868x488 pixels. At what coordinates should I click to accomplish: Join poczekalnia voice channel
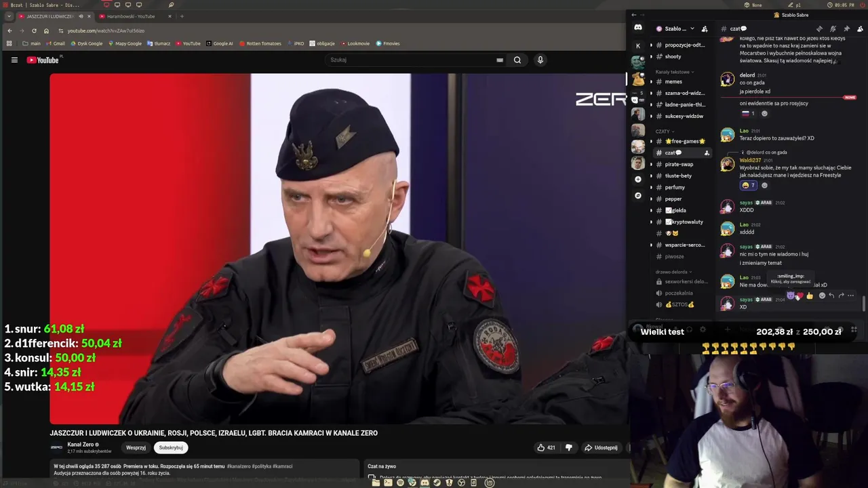679,293
